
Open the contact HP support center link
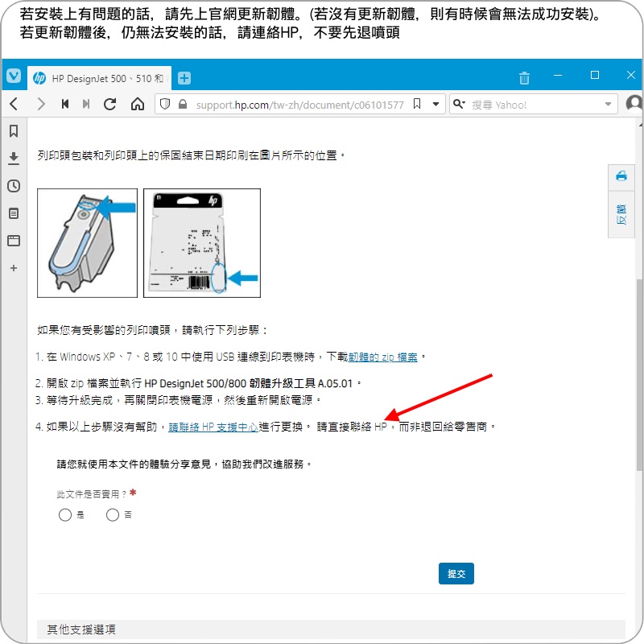tap(213, 427)
